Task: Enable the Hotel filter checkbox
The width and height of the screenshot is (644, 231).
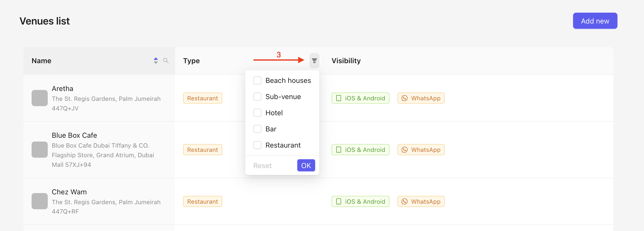Action: pyautogui.click(x=257, y=113)
